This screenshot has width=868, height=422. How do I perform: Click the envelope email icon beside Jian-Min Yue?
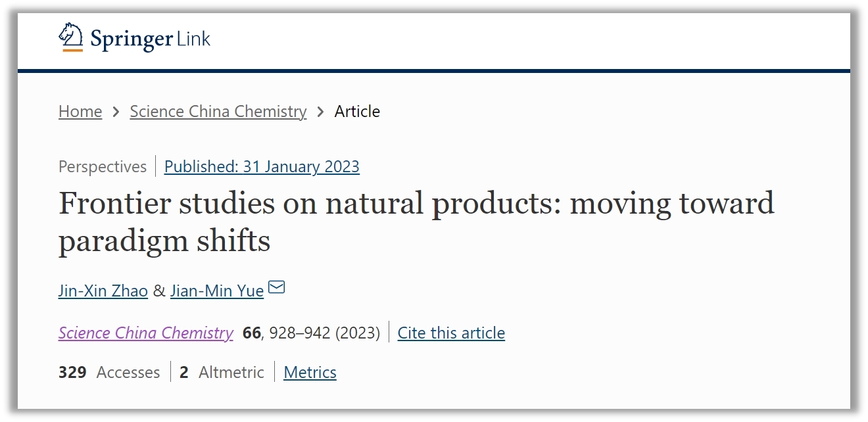pyautogui.click(x=277, y=288)
